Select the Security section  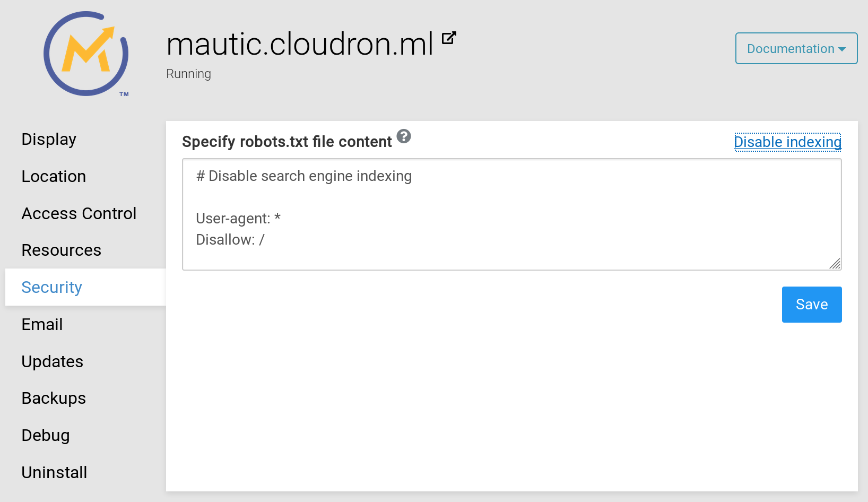click(x=52, y=287)
